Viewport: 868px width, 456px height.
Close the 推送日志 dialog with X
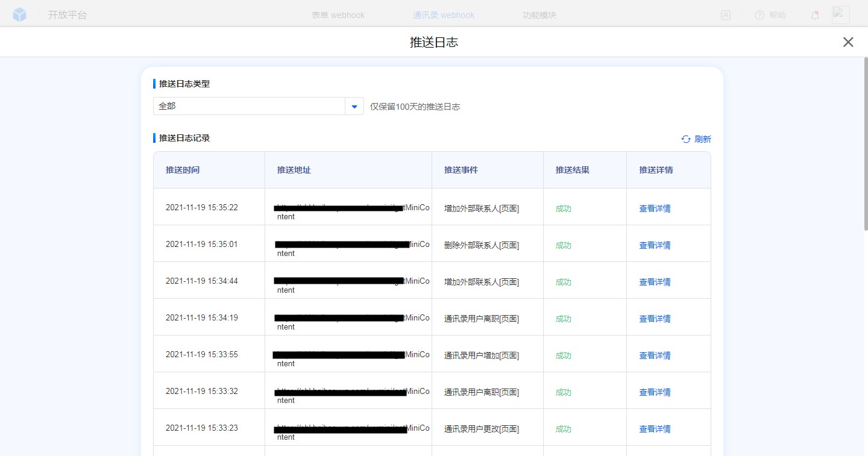click(x=848, y=42)
